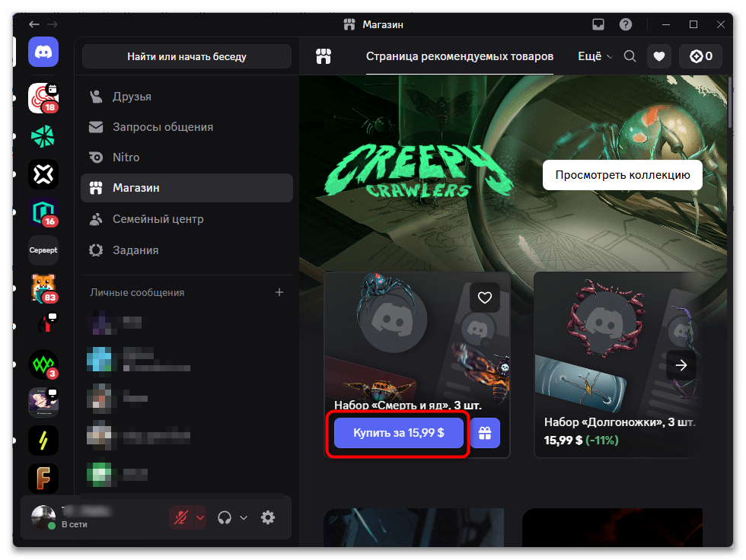746x560 pixels.
Task: Open the wishlist heart button in header
Action: click(659, 56)
